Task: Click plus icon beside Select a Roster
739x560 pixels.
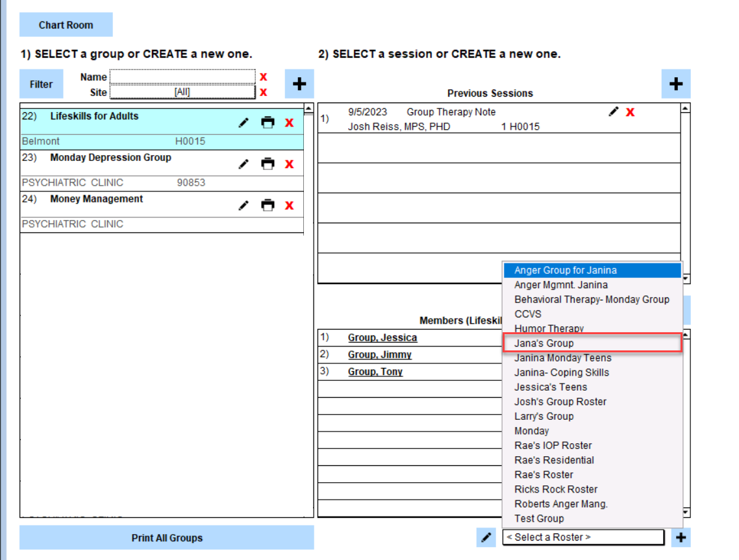Action: coord(681,537)
